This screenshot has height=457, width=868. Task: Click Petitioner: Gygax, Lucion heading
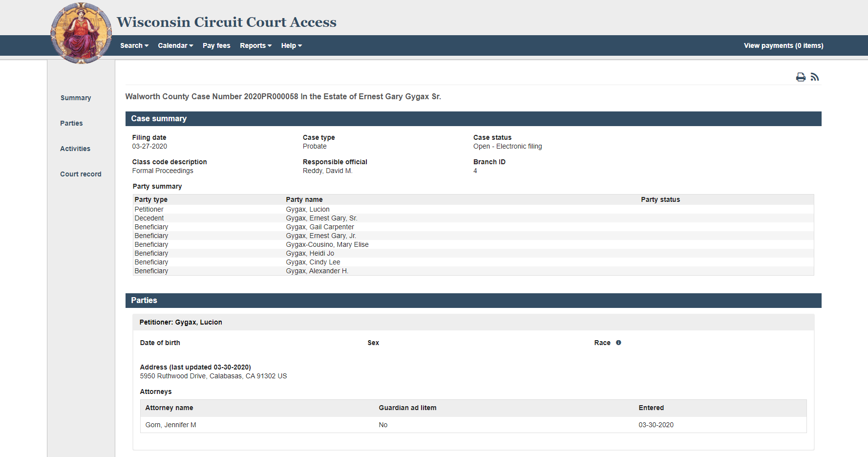pyautogui.click(x=181, y=322)
